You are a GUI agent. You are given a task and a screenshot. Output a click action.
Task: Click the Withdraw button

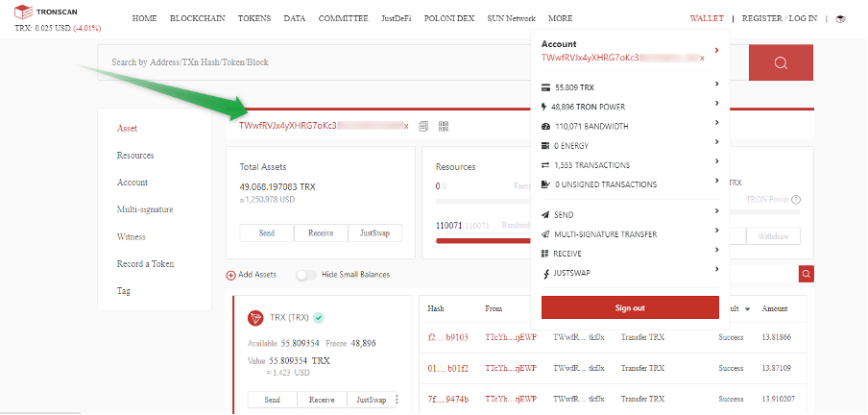click(773, 236)
